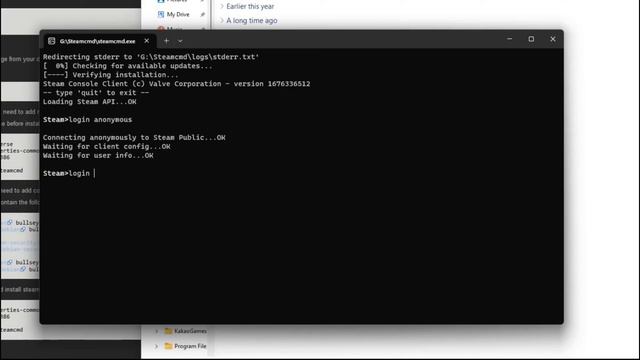Click 'Waiting for user info...OK' line

tap(98, 156)
